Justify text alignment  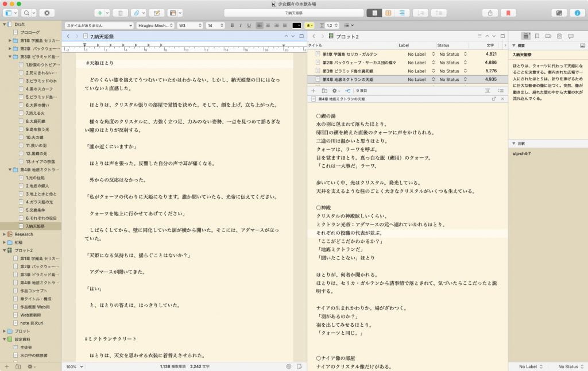pyautogui.click(x=285, y=25)
